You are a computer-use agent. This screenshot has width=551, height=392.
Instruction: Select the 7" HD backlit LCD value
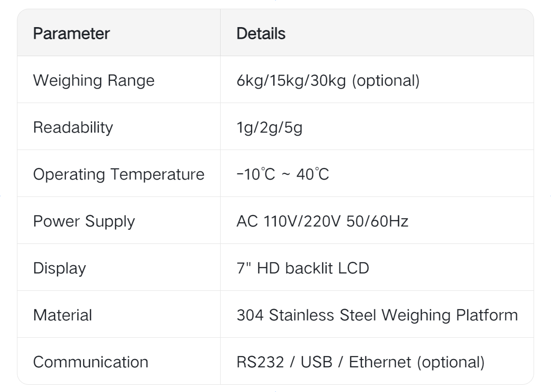(303, 268)
